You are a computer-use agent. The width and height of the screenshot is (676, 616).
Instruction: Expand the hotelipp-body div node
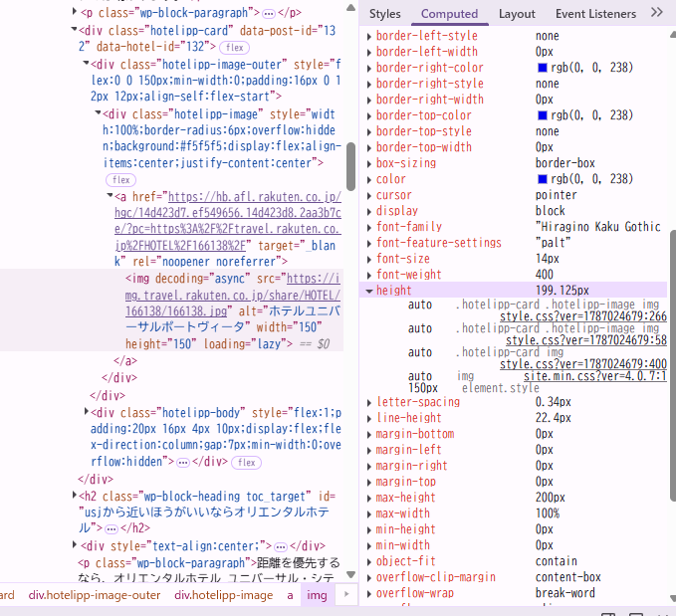coord(87,411)
